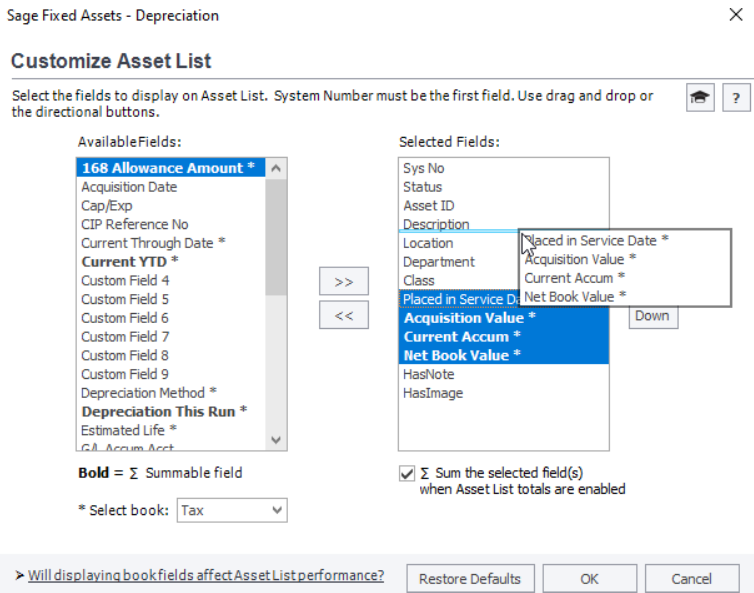Open the Select book dropdown
Viewport: 754px width, 593px height.
click(x=232, y=510)
